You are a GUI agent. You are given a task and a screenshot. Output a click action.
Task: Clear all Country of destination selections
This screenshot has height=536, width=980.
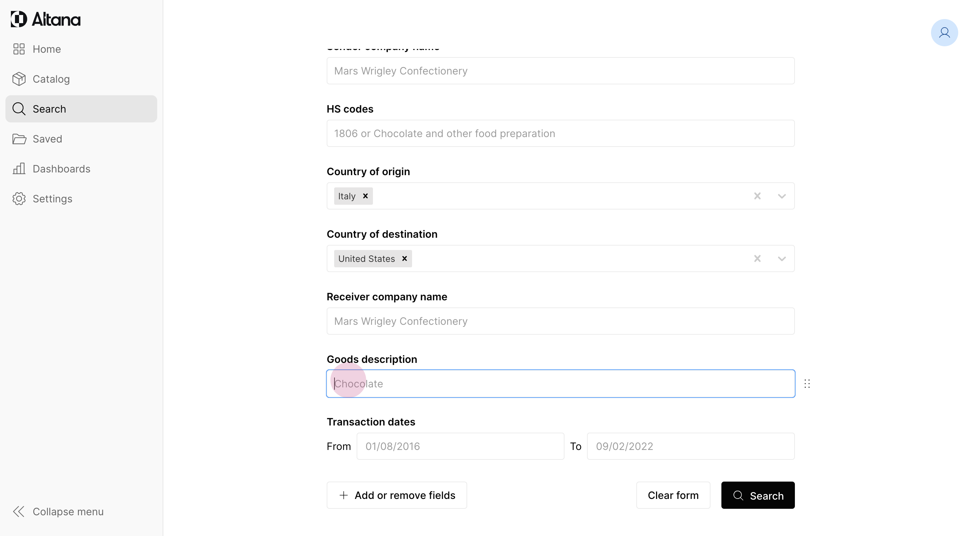tap(757, 258)
